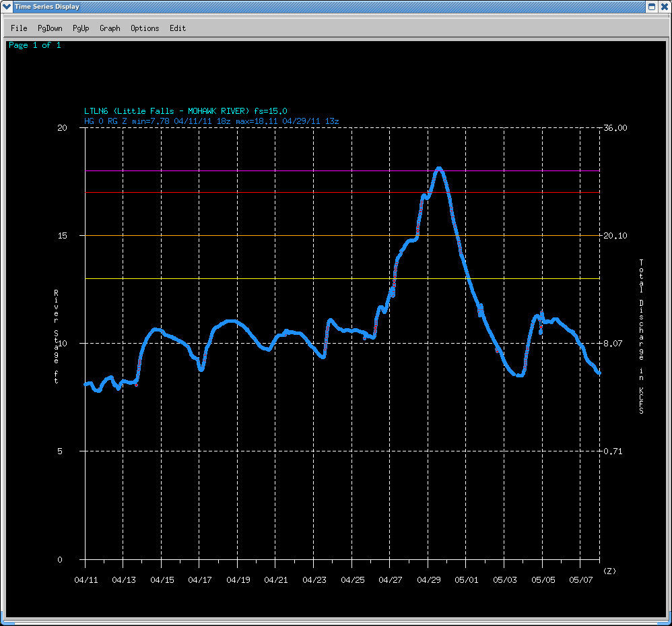Click the River Stage ft axis title
This screenshot has width=672, height=626.
coord(56,336)
